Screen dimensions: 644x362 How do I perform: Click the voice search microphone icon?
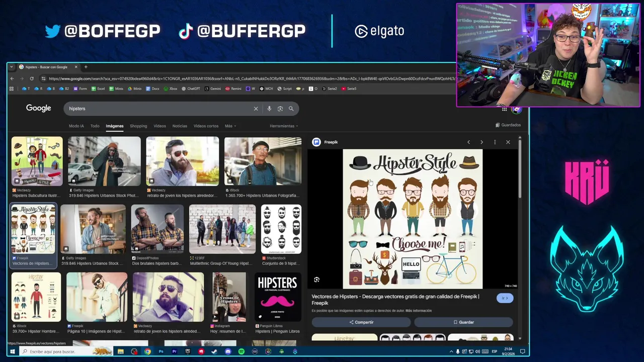(269, 109)
